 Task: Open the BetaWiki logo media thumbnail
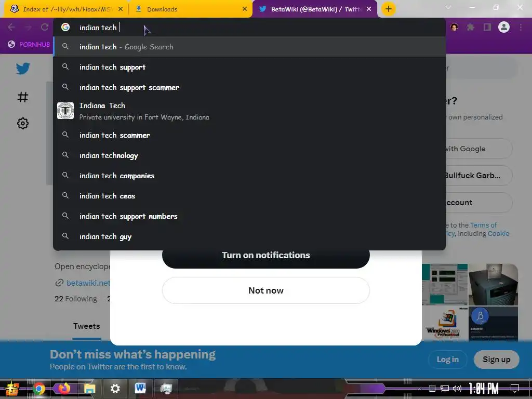coord(493,323)
